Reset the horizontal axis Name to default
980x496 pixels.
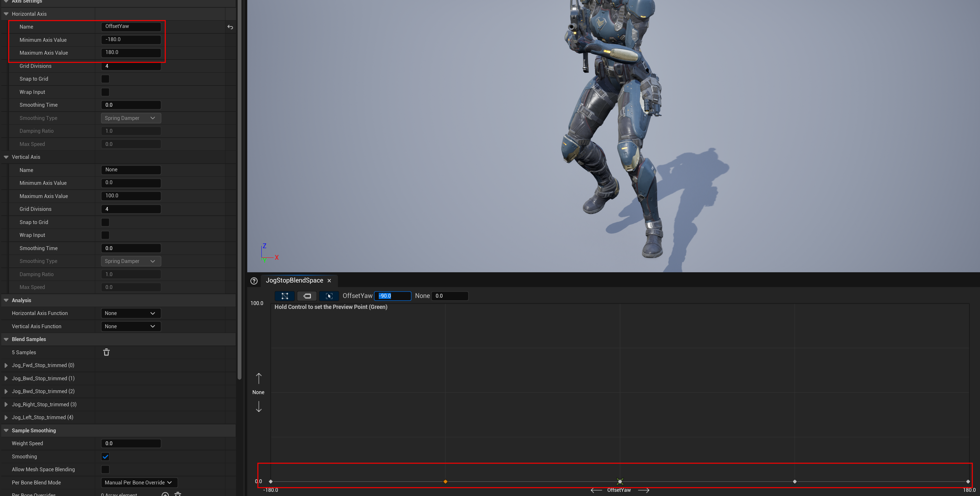pyautogui.click(x=230, y=27)
